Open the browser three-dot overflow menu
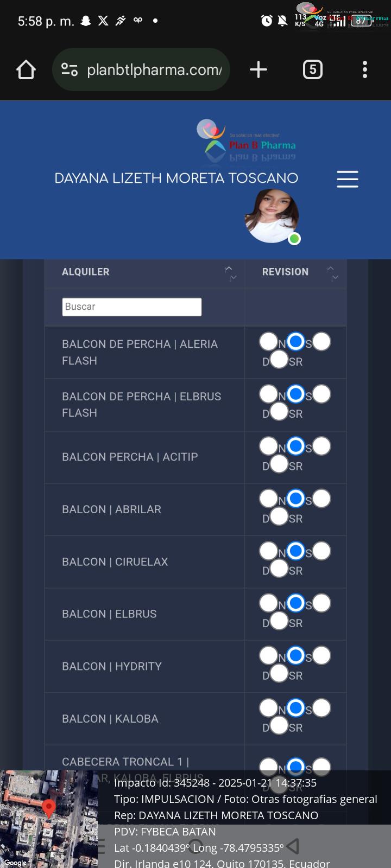391x868 pixels. click(365, 69)
